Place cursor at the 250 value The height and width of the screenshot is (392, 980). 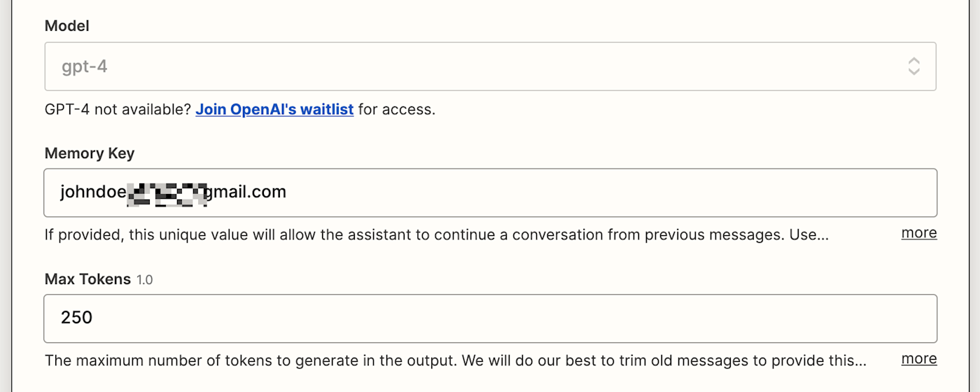76,318
